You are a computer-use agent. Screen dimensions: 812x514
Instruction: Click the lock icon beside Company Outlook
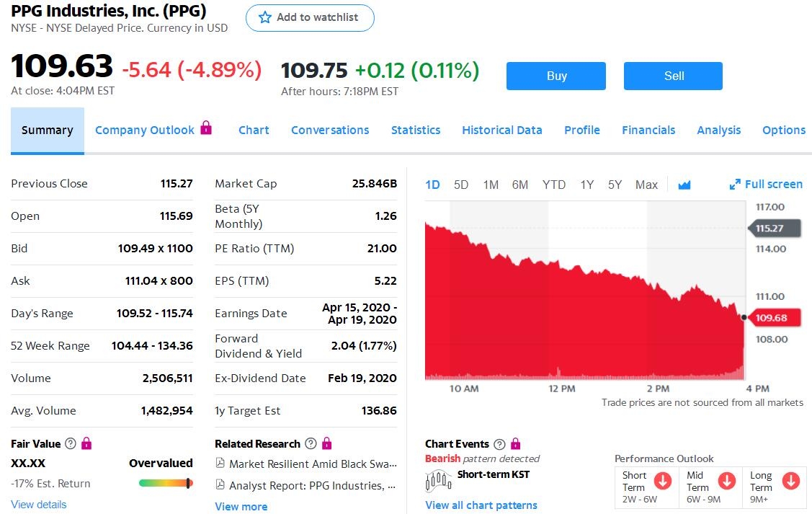coord(206,128)
